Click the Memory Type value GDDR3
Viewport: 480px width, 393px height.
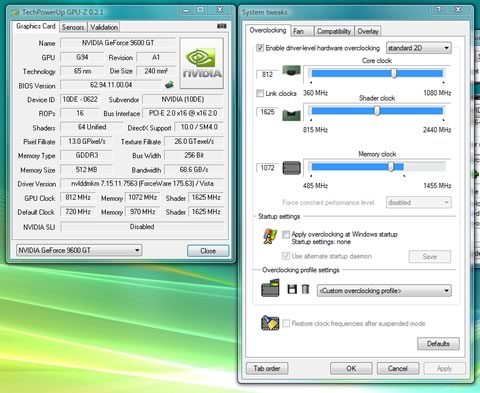pos(87,155)
